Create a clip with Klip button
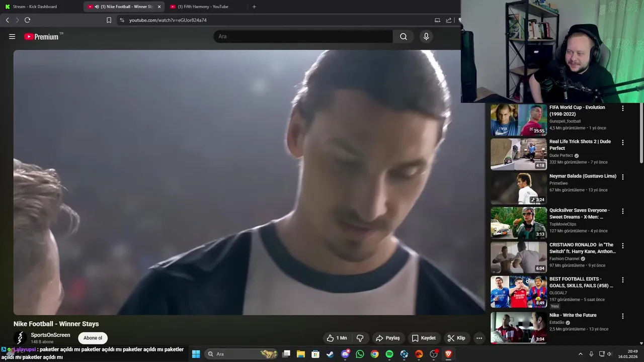Screen dimensions: 644x362 pos(456,338)
